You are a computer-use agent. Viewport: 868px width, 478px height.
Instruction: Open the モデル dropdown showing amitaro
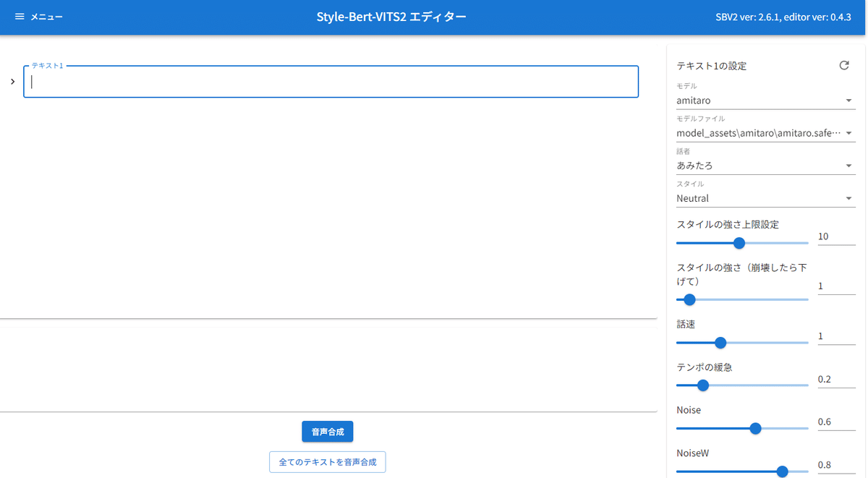pos(766,101)
